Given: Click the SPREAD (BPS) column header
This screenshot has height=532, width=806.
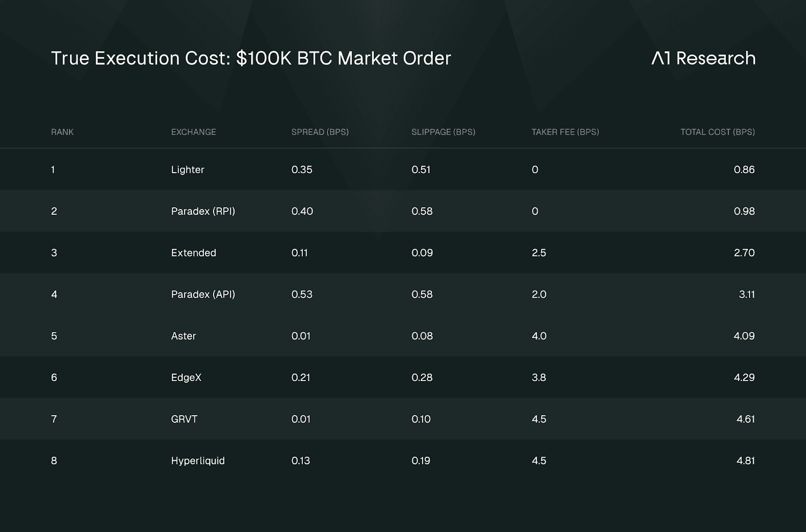Looking at the screenshot, I should point(320,132).
